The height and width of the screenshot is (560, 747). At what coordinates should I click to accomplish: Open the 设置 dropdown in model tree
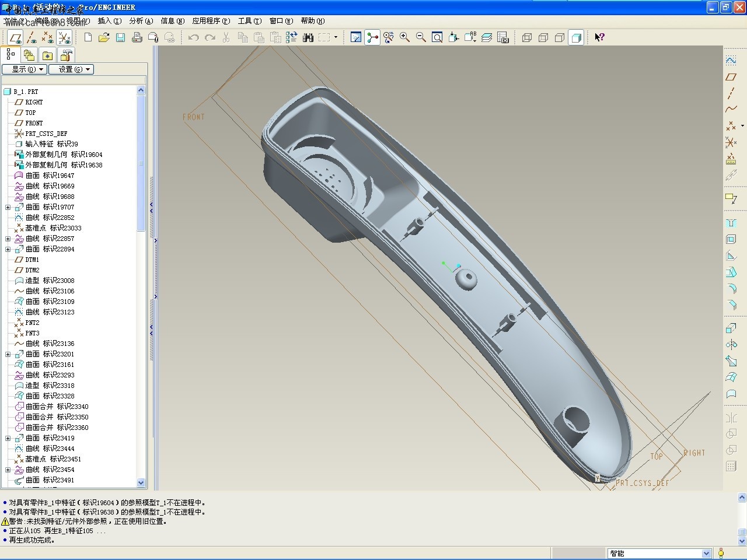[x=71, y=69]
